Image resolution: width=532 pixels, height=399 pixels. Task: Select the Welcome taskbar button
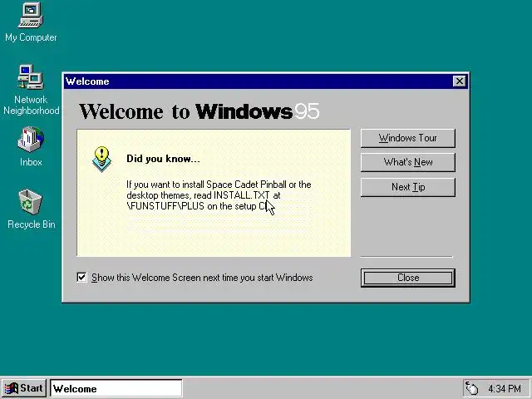[116, 388]
